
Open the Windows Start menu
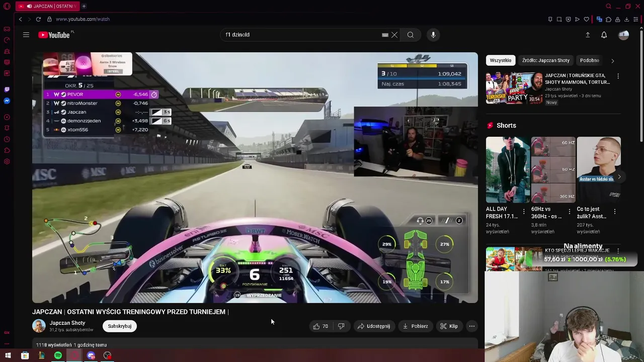coord(8,356)
